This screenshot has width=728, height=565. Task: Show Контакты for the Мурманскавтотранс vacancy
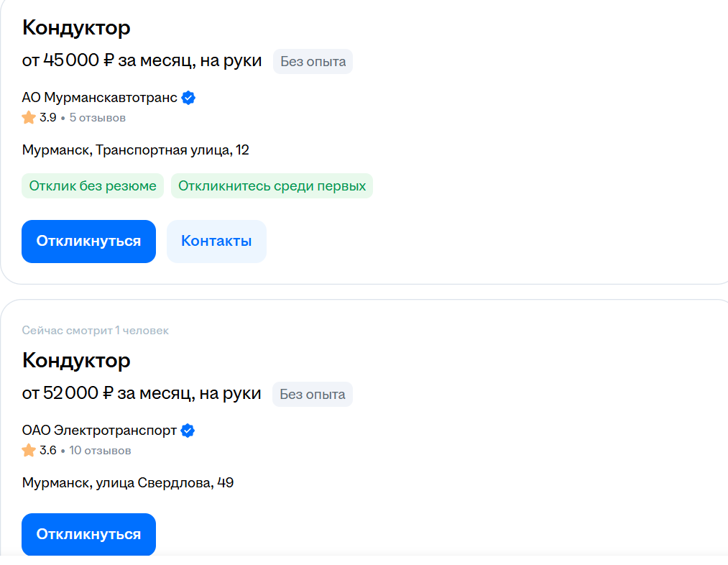coord(216,242)
